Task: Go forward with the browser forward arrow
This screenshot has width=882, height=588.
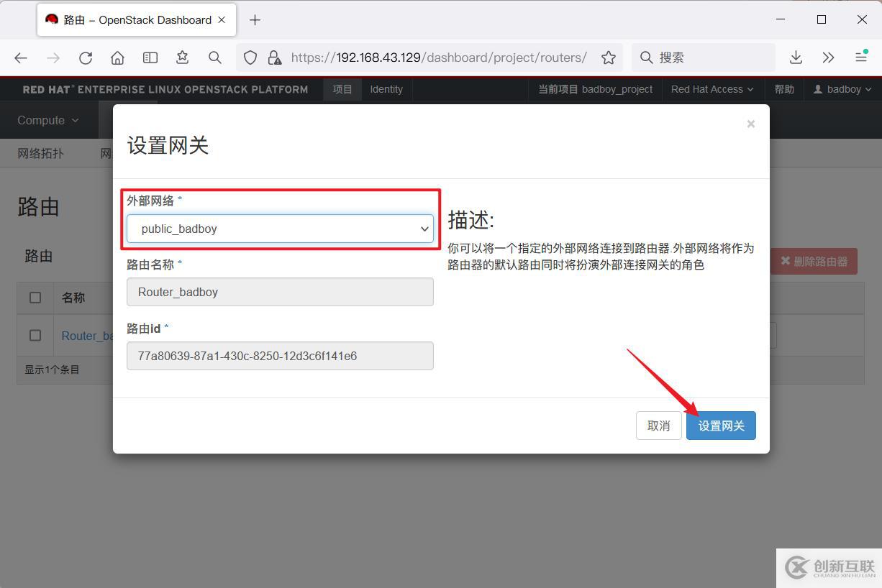Action: point(53,58)
